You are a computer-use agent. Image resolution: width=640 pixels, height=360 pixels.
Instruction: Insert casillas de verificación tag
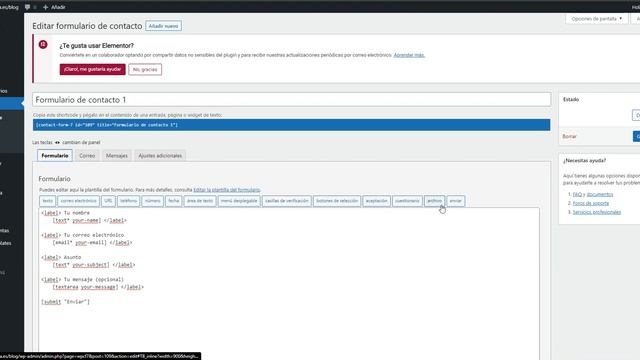[x=287, y=201]
